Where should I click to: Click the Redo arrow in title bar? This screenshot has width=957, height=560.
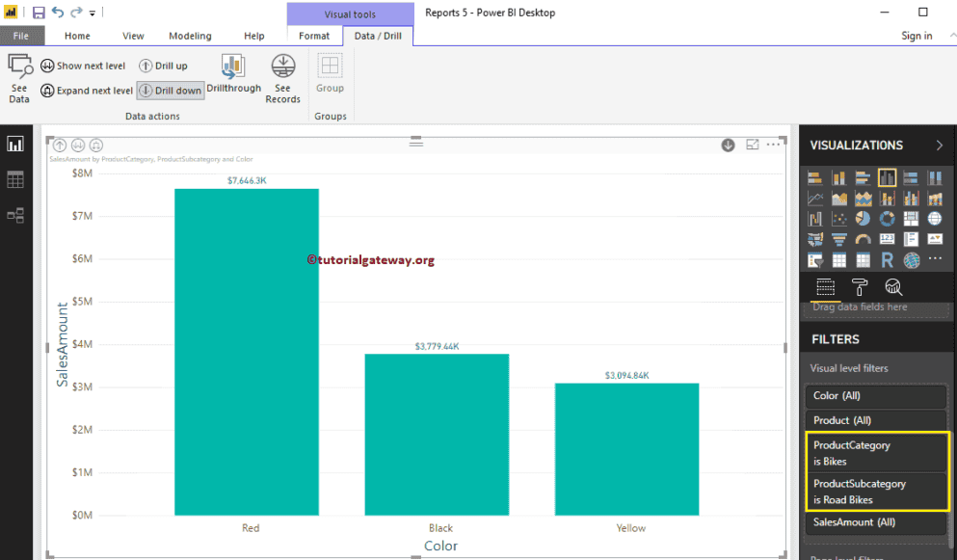76,12
